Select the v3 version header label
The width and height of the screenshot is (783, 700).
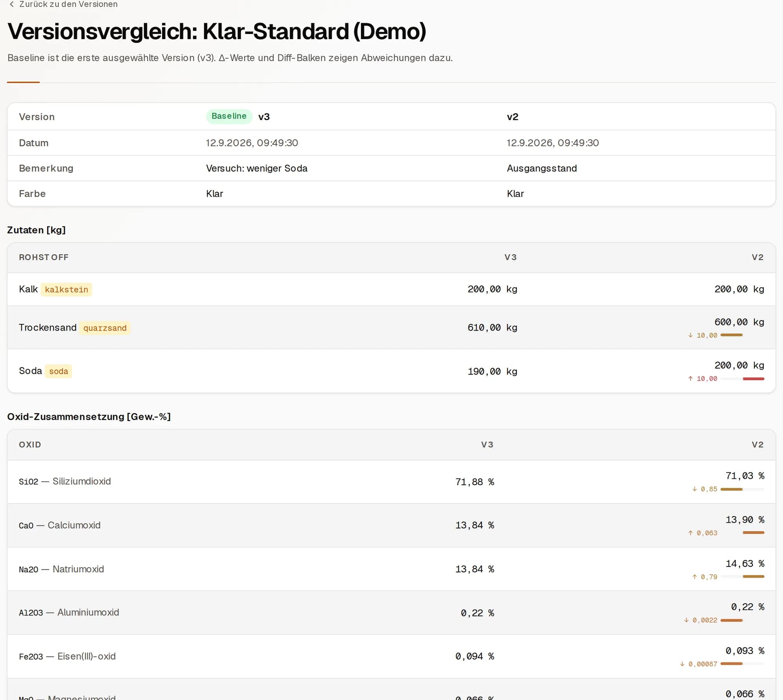pyautogui.click(x=264, y=117)
